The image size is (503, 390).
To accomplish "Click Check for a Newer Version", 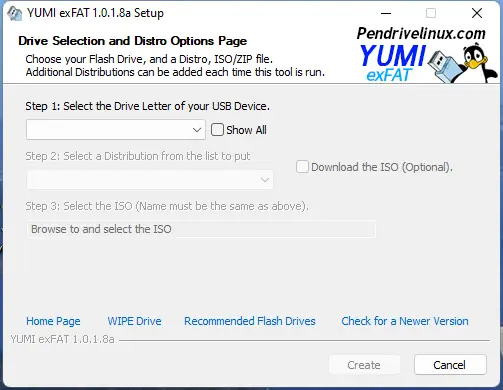I will pos(405,321).
